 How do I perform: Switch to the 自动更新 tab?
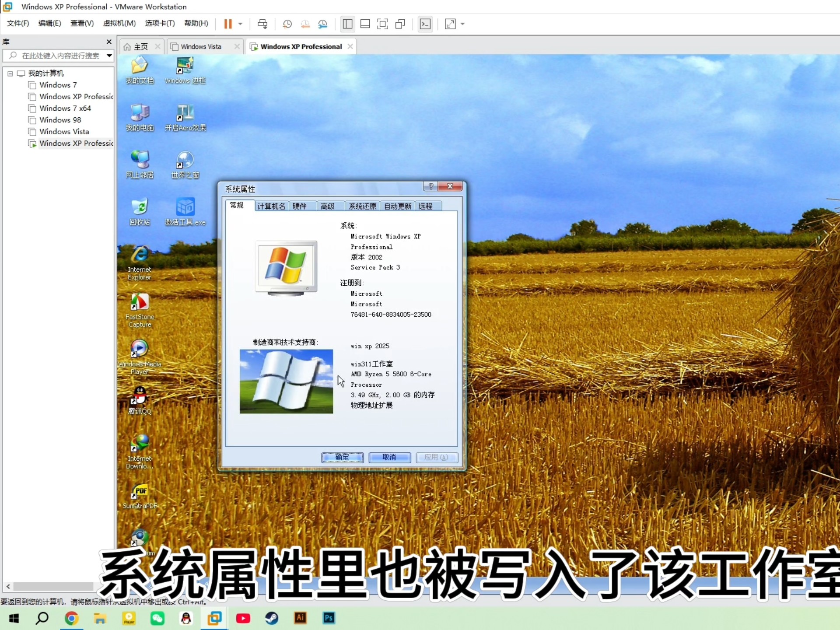tap(398, 206)
